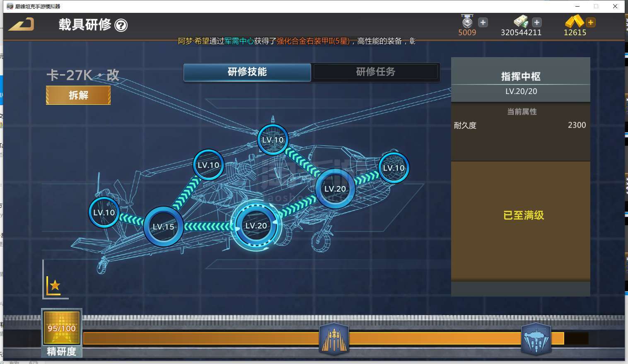628x364 pixels.
Task: Add cash using plus beside 320544211
Action: [x=537, y=22]
